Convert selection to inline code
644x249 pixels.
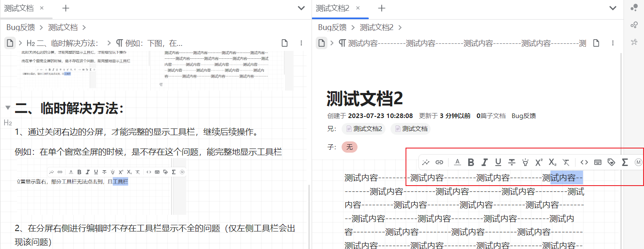point(584,162)
